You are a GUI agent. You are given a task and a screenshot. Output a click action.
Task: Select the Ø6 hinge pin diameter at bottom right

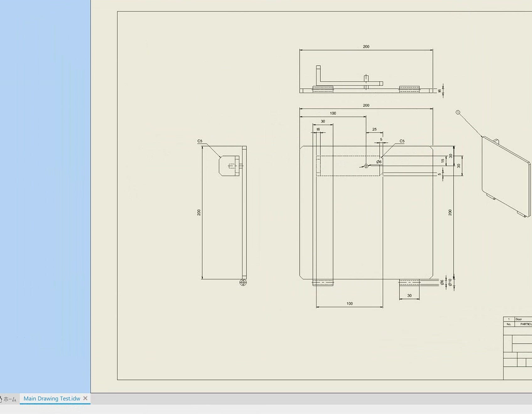tap(442, 283)
